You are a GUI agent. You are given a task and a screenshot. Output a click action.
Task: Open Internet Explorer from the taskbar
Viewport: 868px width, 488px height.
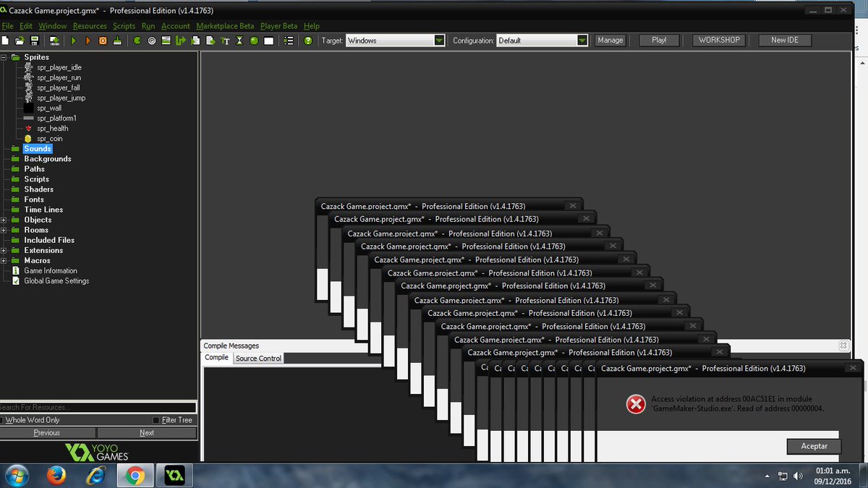(95, 476)
